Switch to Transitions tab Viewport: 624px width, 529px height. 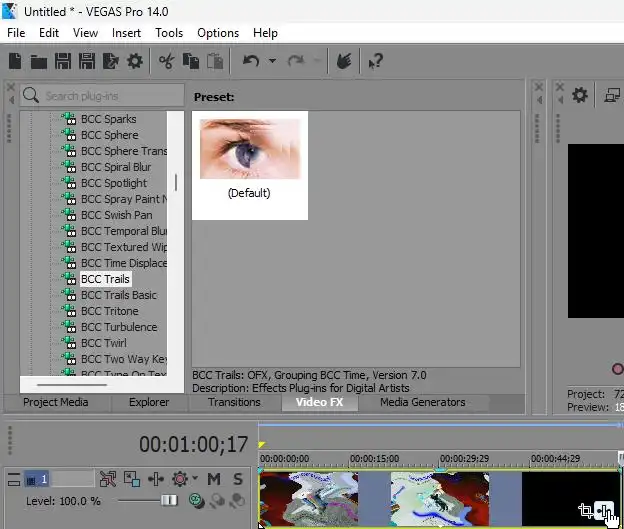(234, 402)
